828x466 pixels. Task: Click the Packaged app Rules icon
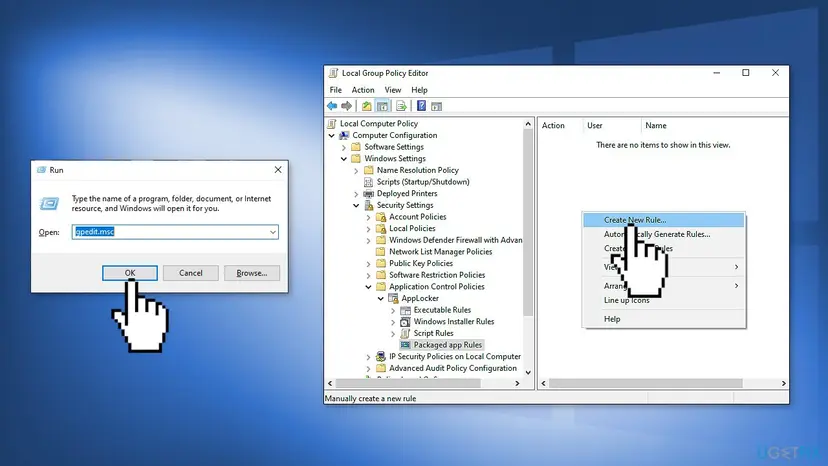point(405,344)
